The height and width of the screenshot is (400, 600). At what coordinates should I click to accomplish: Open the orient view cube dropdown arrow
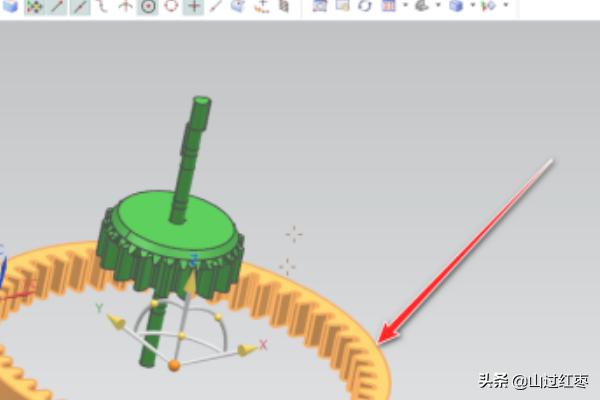coord(473,5)
